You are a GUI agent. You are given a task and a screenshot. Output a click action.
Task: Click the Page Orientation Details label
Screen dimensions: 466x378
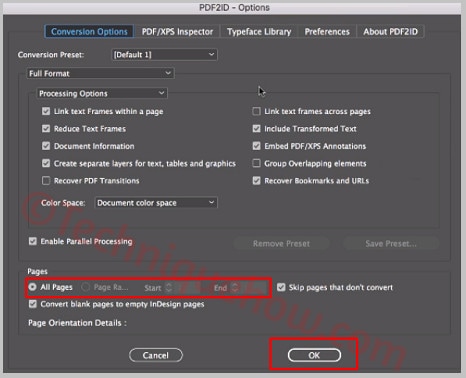coord(77,323)
